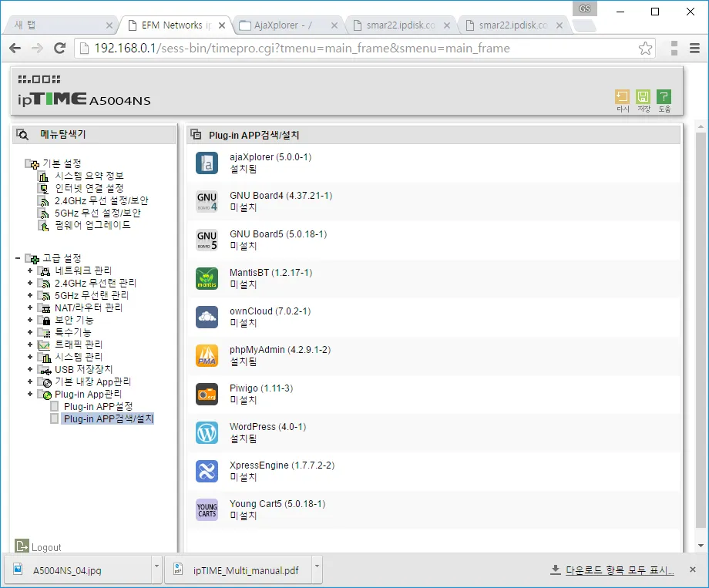Screen dimensions: 709x588
Task: Click the phpMyAdmin PMA icon
Action: [x=207, y=355]
